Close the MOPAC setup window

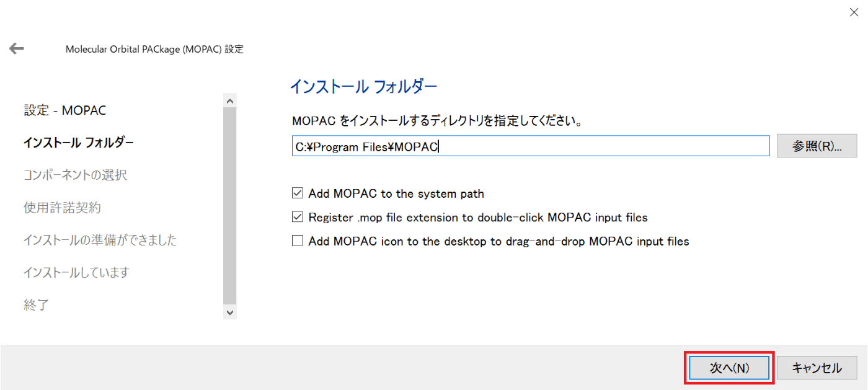click(x=854, y=12)
